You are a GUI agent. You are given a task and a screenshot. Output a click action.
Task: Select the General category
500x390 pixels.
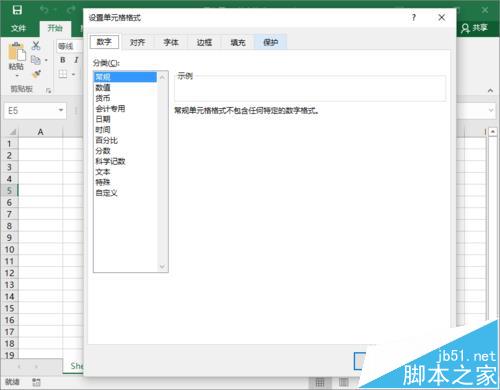(125, 77)
